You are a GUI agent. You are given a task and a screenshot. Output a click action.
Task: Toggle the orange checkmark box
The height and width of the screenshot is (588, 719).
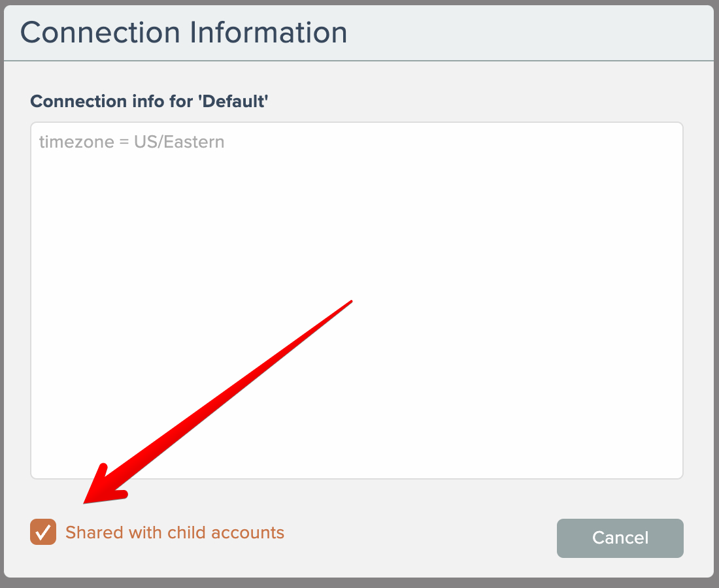pyautogui.click(x=43, y=532)
